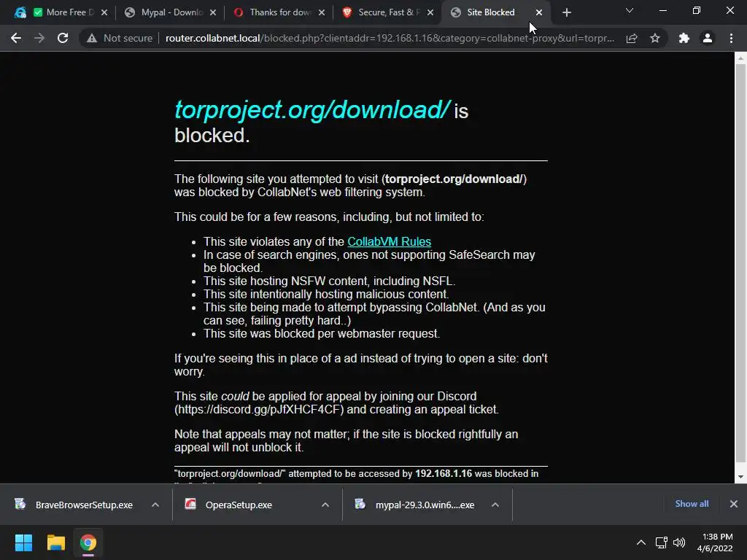Close the downloads shelf
The width and height of the screenshot is (747, 560).
734,504
